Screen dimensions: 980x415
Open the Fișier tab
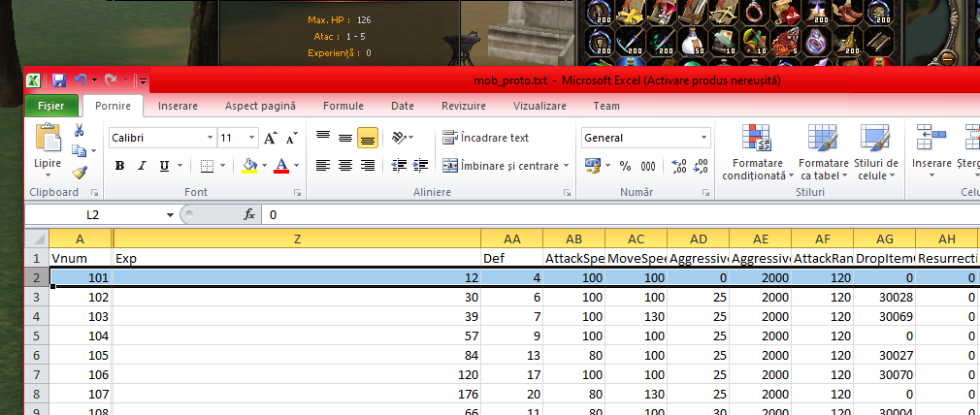[x=51, y=106]
